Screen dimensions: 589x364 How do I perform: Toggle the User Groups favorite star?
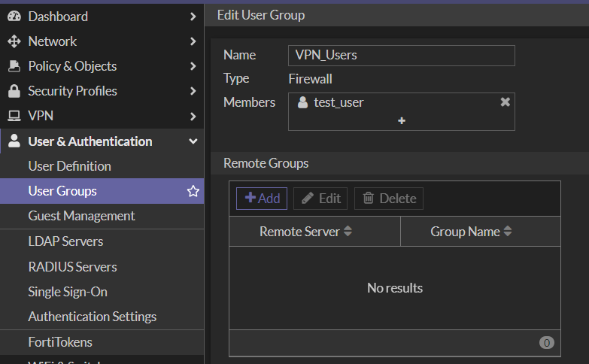pyautogui.click(x=193, y=191)
